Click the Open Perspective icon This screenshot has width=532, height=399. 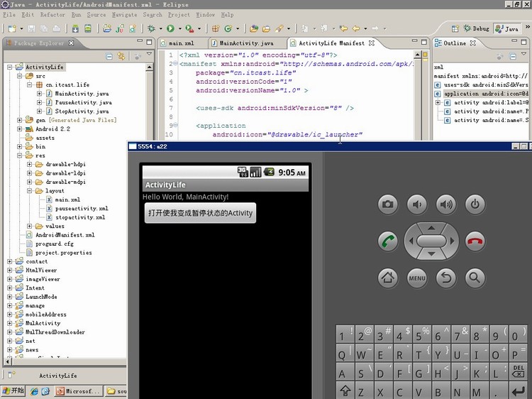coord(455,29)
